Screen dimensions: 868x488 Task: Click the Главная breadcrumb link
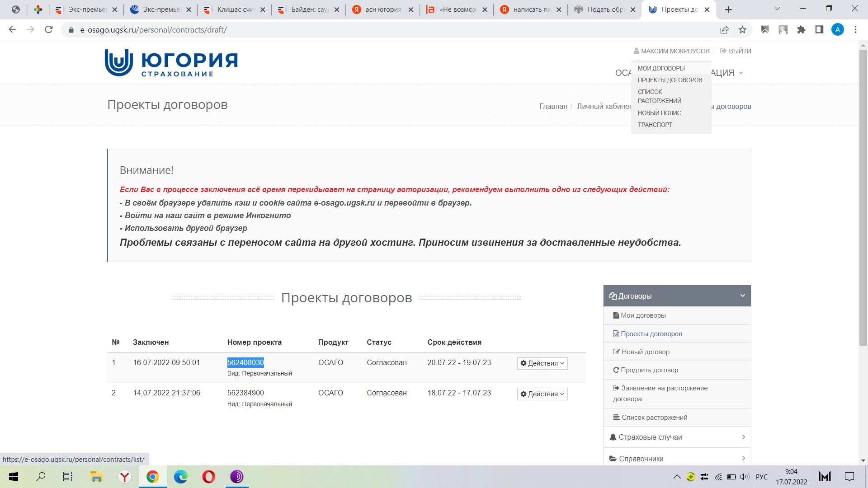553,106
